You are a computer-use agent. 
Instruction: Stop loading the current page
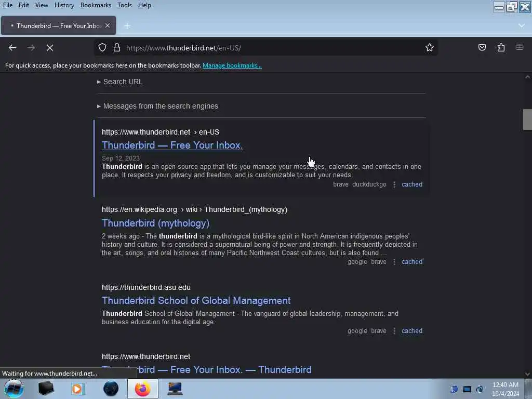coord(50,48)
